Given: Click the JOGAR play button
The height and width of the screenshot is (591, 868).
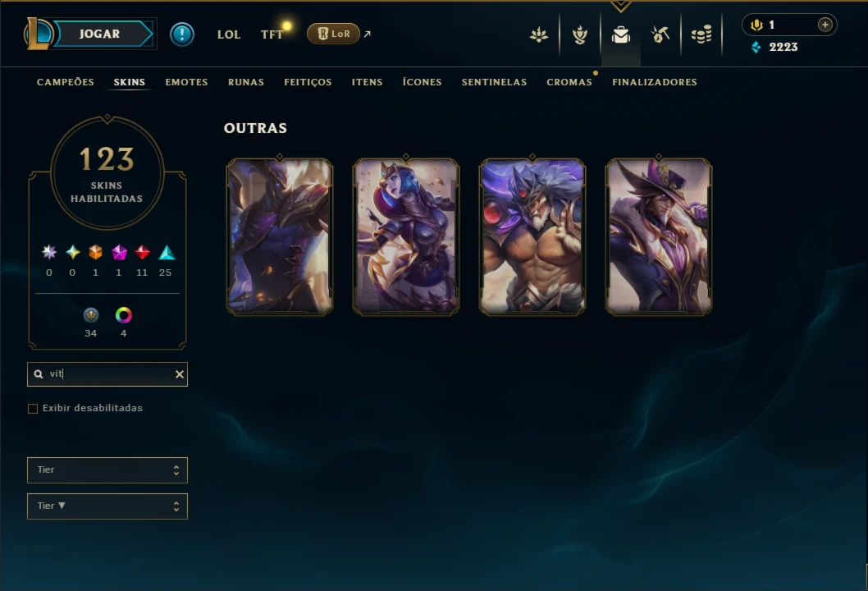Looking at the screenshot, I should coord(99,34).
